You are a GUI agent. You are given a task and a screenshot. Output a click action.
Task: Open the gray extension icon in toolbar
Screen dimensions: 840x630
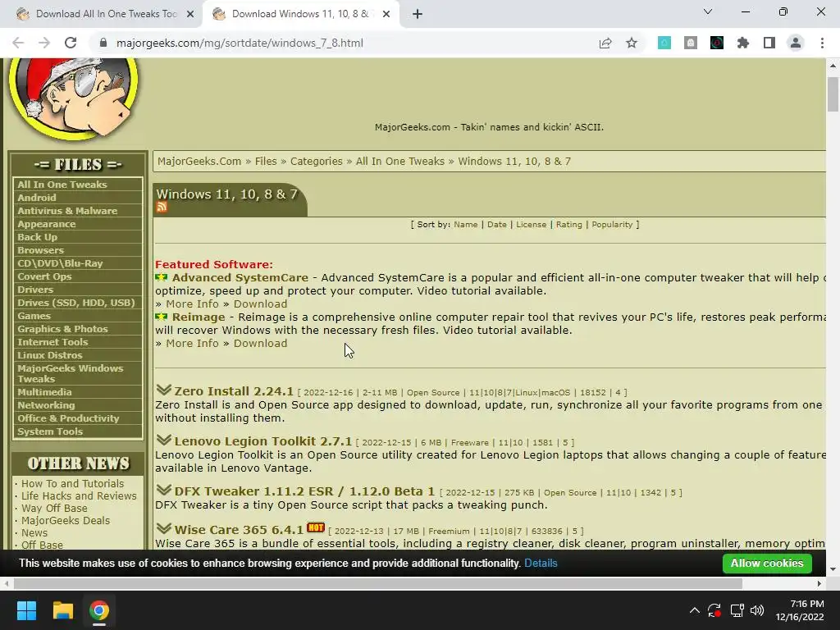point(691,43)
